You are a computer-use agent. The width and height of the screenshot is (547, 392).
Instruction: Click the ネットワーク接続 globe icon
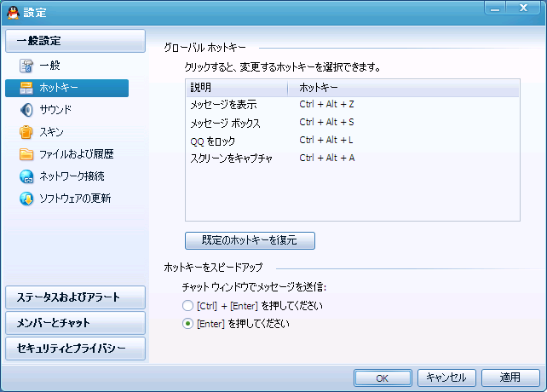[26, 176]
